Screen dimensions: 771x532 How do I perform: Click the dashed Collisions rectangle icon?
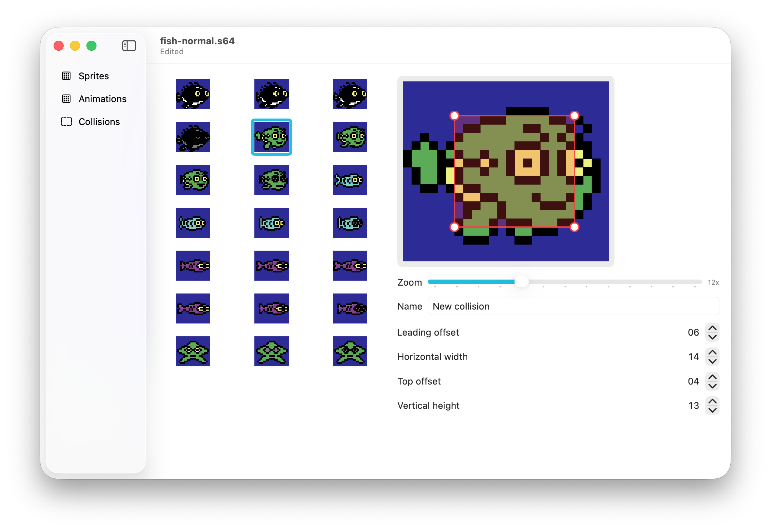[x=66, y=122]
